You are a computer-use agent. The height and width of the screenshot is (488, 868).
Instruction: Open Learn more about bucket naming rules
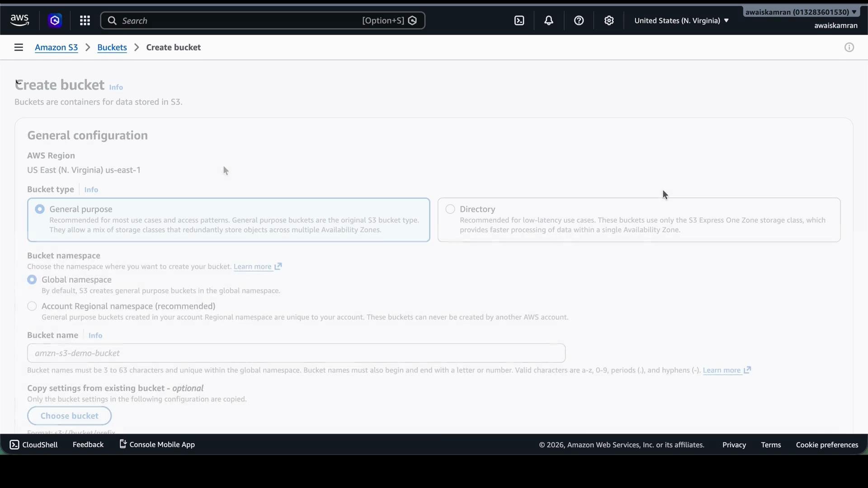[x=722, y=371]
